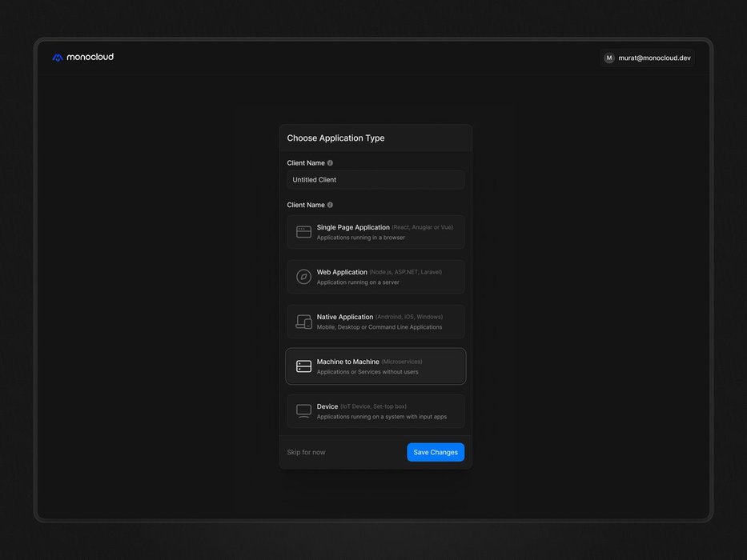Click the Single Page Application browser window icon
The image size is (747, 560).
[303, 232]
